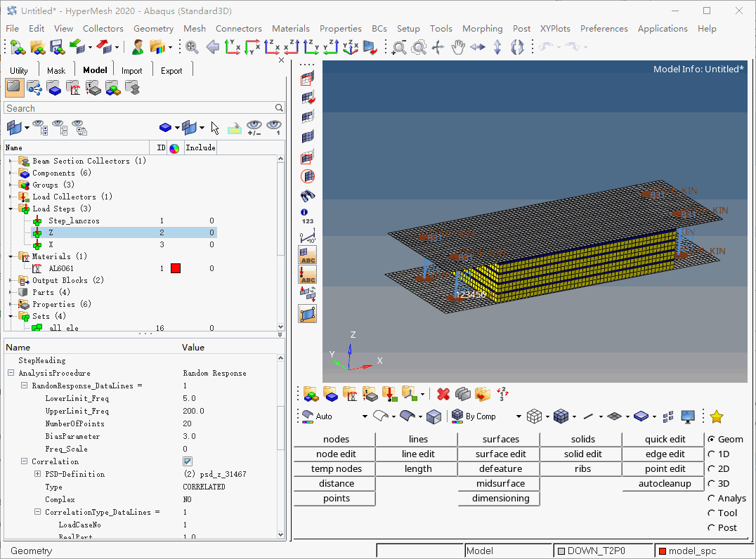756x559 pixels.
Task: Open the By Comp color mode dropdown
Action: click(x=519, y=416)
